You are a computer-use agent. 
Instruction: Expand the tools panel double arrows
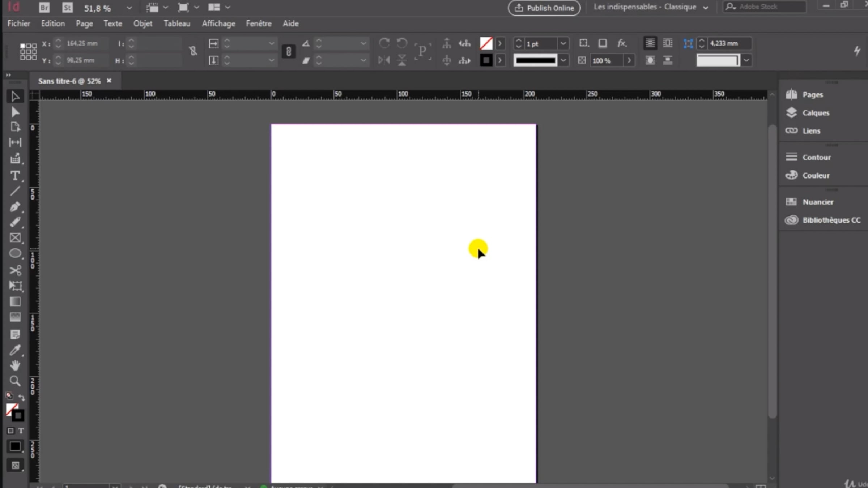pyautogui.click(x=8, y=75)
